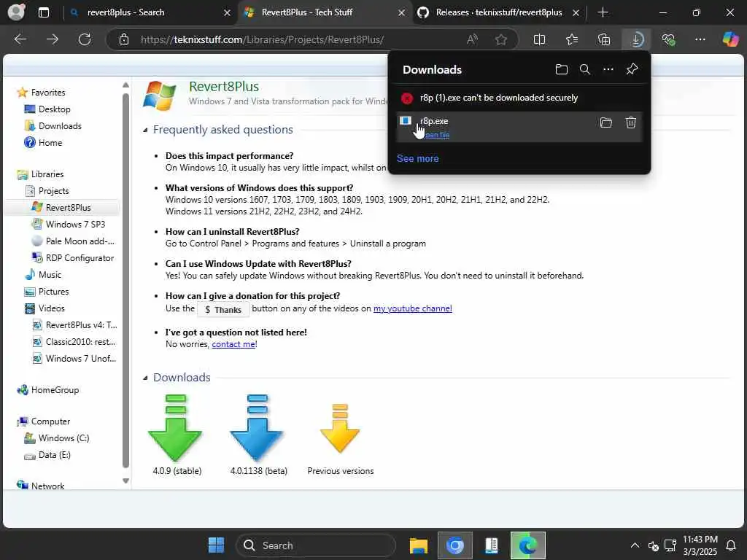Collapse Frequently asked questions section

(x=145, y=130)
